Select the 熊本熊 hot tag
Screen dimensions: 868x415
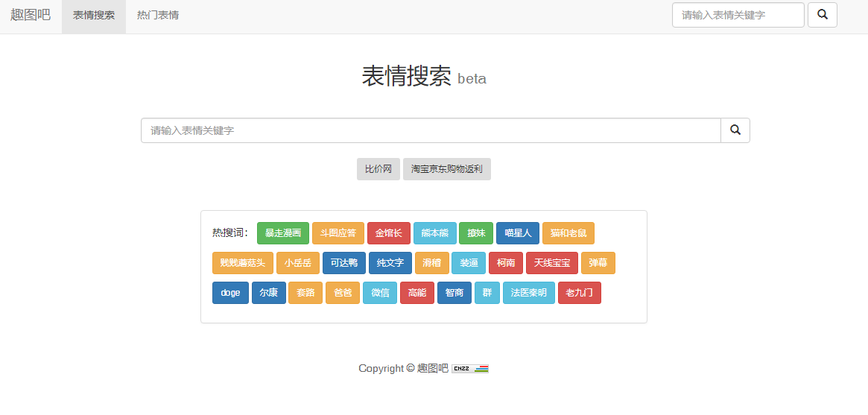coord(435,233)
